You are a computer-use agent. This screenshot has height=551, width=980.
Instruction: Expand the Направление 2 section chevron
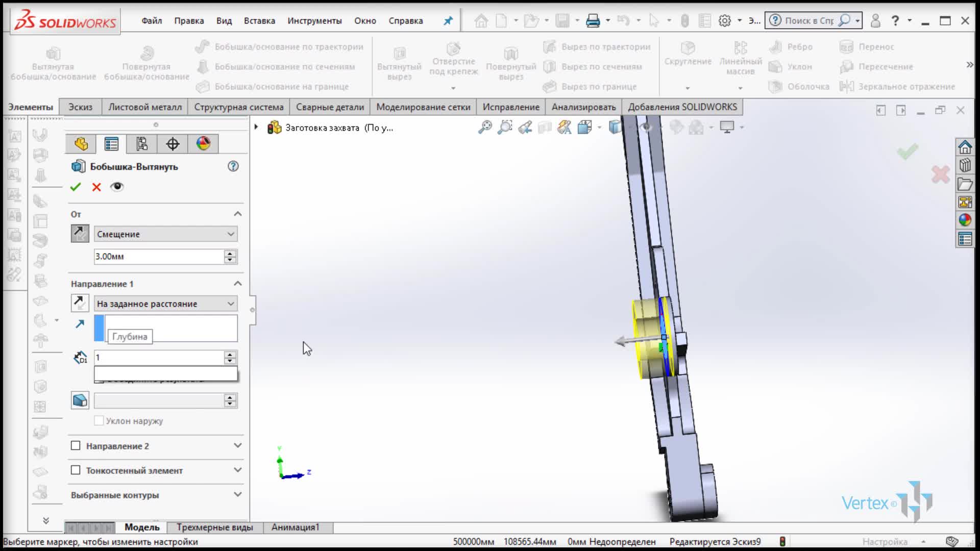[238, 445]
